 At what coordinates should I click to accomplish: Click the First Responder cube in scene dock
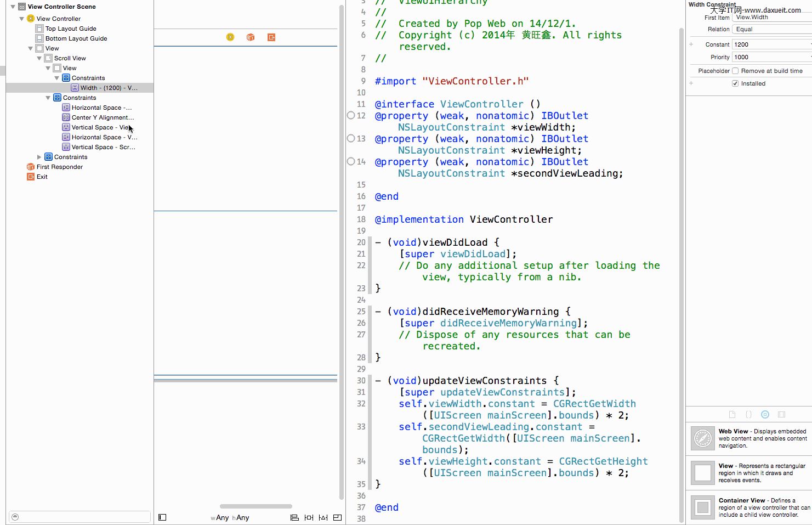point(251,37)
